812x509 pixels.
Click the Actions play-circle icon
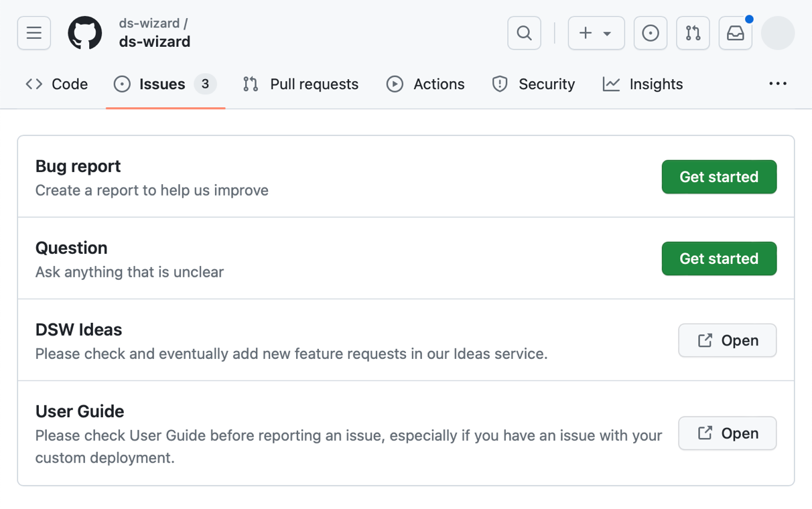[x=395, y=84]
